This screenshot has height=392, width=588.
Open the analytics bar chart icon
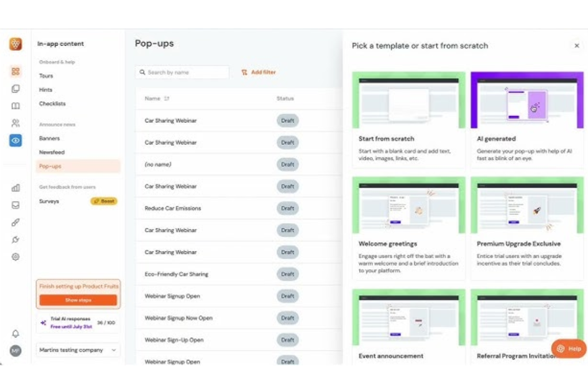click(15, 188)
